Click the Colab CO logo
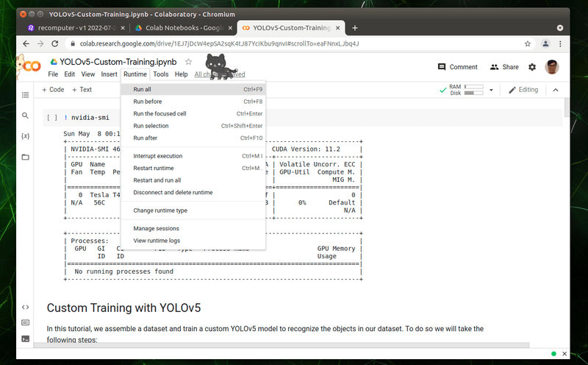The width and height of the screenshot is (588, 365). tap(32, 66)
